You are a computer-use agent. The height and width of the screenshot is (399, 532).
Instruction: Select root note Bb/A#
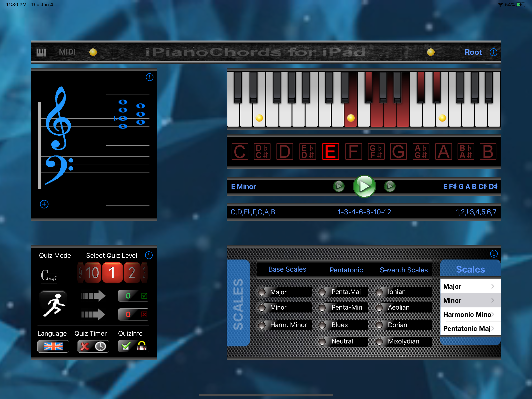pyautogui.click(x=466, y=151)
